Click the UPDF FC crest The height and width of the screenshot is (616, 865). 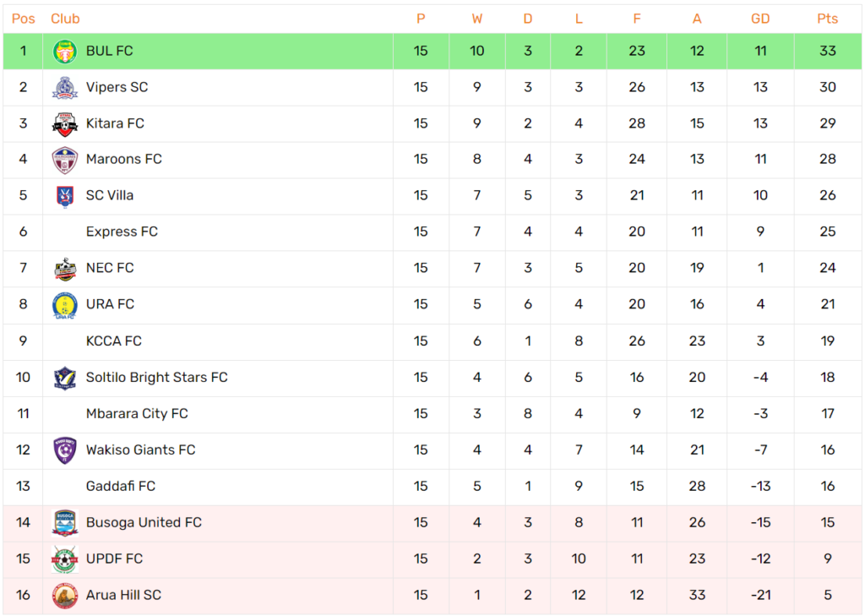[64, 559]
